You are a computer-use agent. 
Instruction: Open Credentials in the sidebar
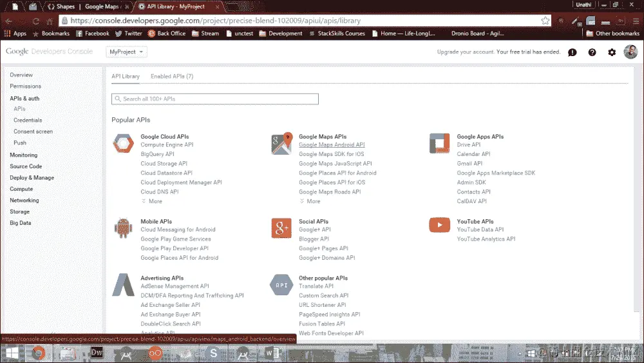click(28, 120)
